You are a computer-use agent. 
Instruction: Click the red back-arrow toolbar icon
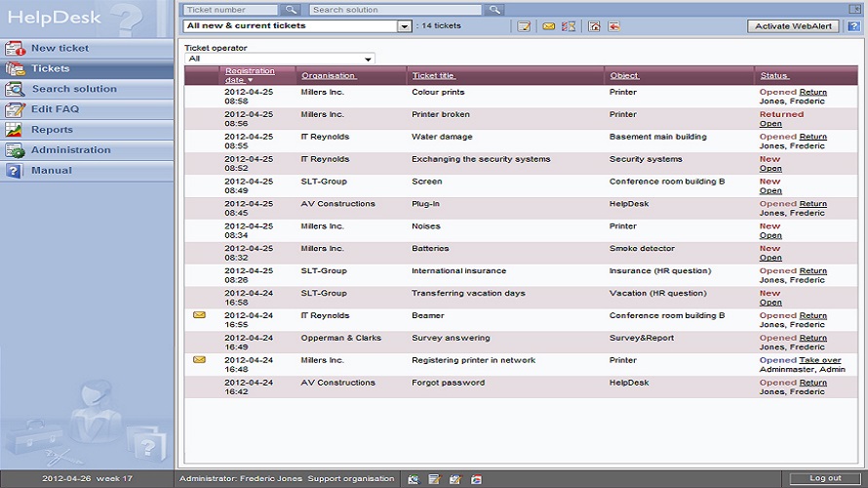[613, 26]
